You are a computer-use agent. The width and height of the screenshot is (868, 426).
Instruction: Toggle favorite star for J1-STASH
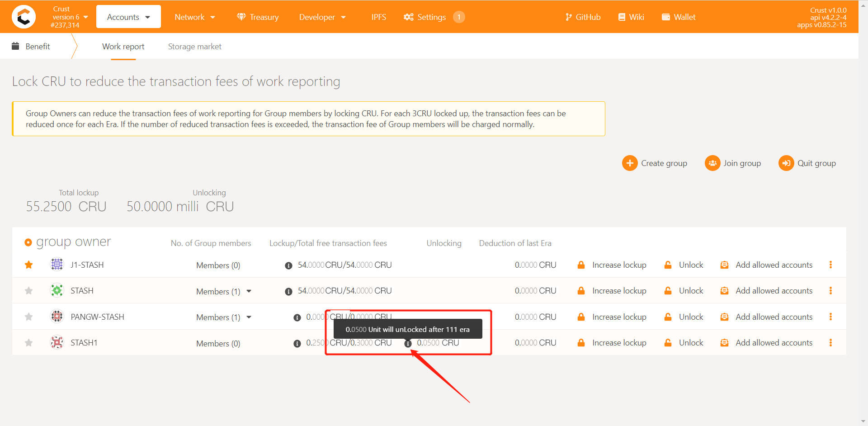29,265
